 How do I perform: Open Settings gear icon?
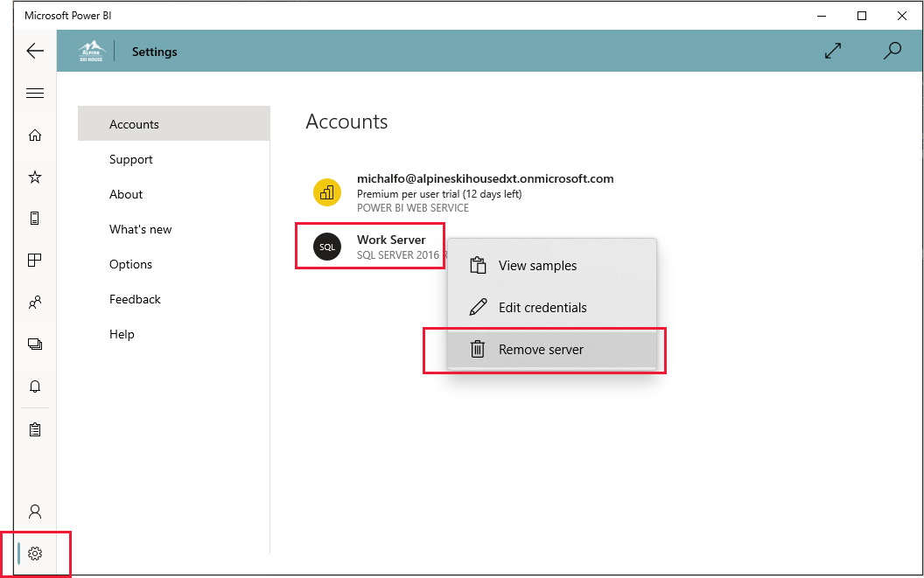point(35,554)
